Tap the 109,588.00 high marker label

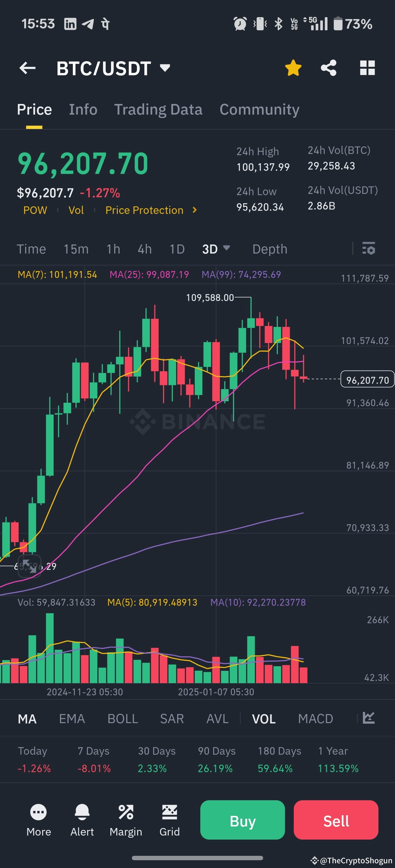(210, 298)
